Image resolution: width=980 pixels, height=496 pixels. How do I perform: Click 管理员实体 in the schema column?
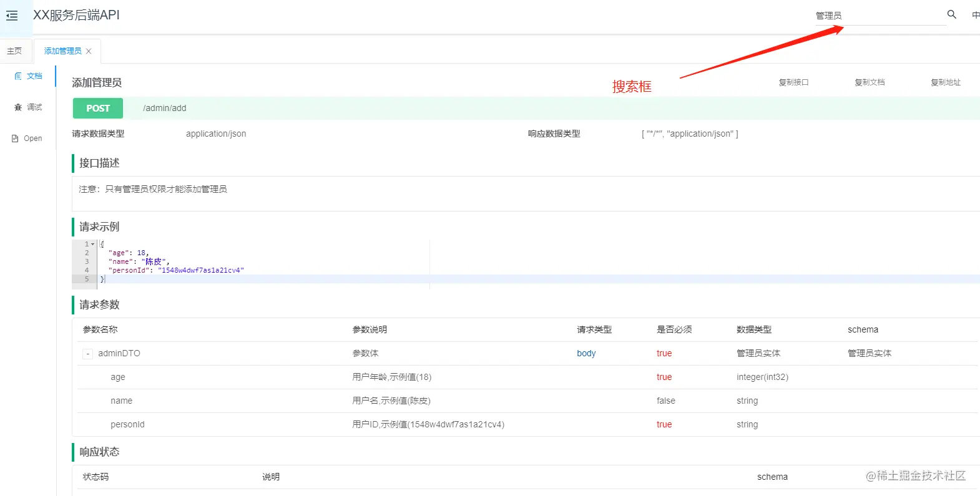point(870,353)
